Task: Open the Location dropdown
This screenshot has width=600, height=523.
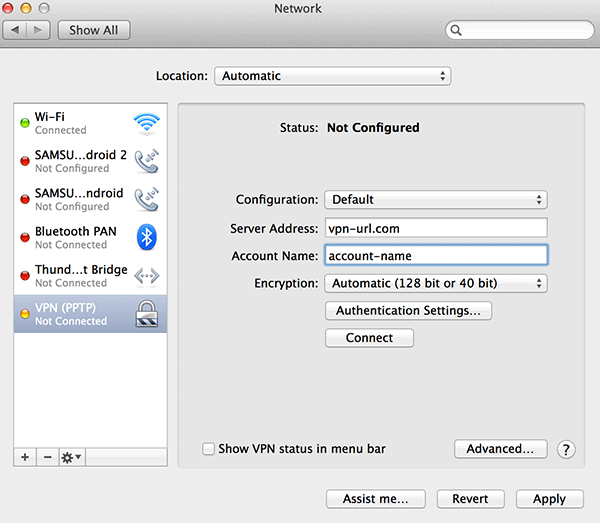Action: tap(333, 76)
